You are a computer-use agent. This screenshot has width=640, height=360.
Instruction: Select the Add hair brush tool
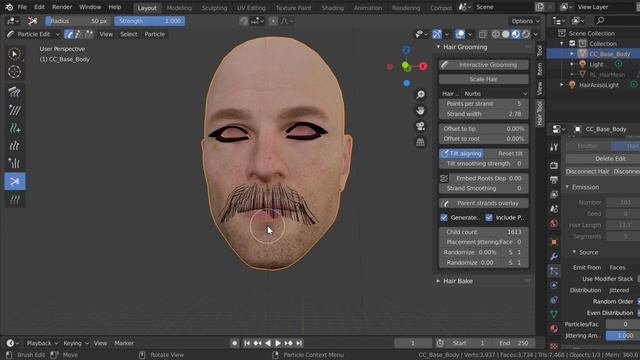[15, 128]
